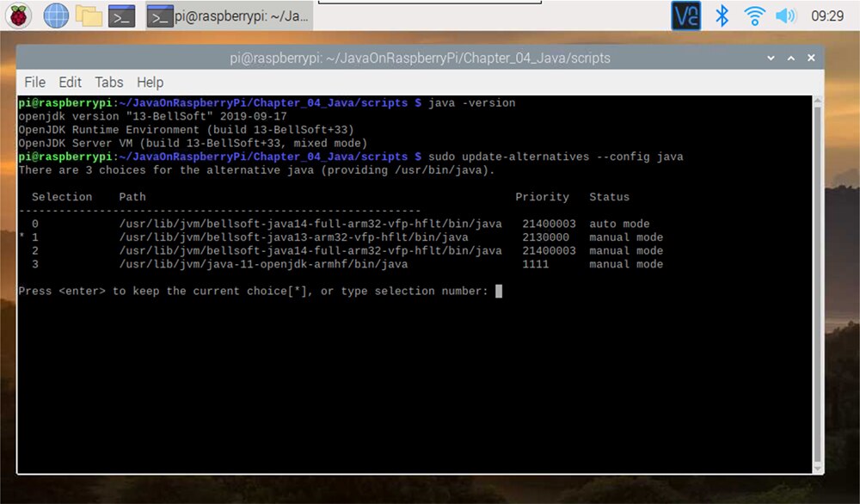This screenshot has width=860, height=504.
Task: Open the volume control
Action: click(785, 15)
